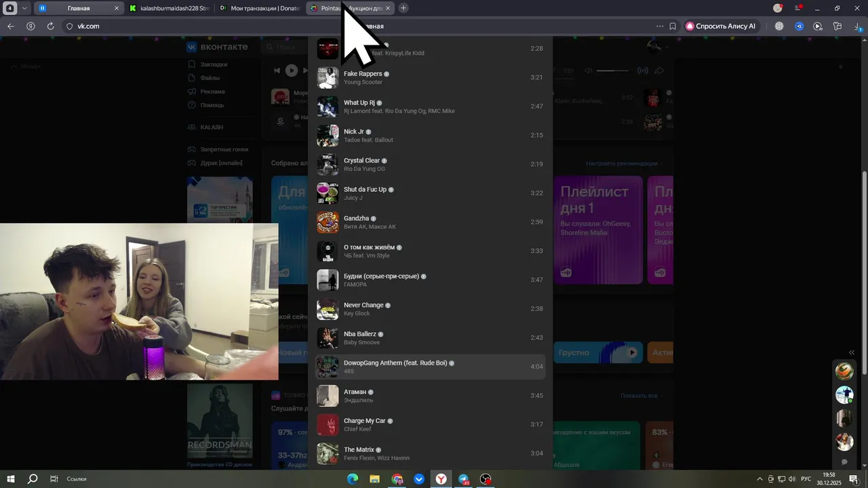868x488 pixels.
Task: Close the Главная browser tab
Action: tap(117, 8)
